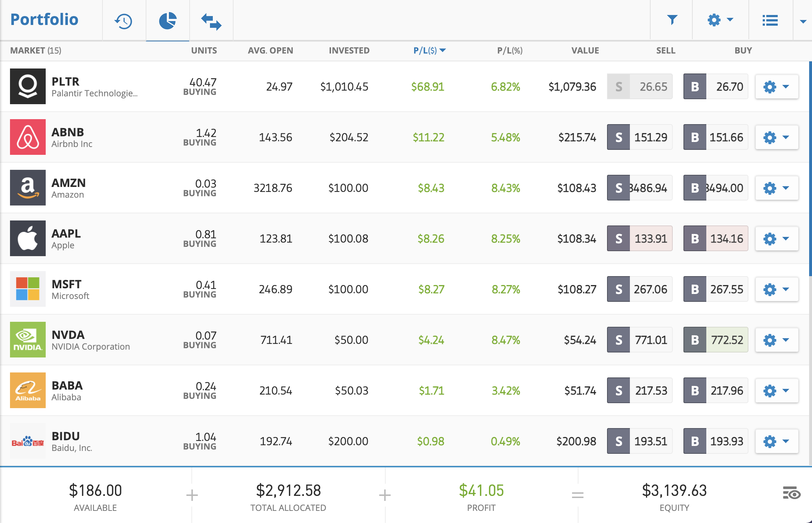Buy ABNB at 151.66
This screenshot has width=812, height=523.
pyautogui.click(x=716, y=137)
